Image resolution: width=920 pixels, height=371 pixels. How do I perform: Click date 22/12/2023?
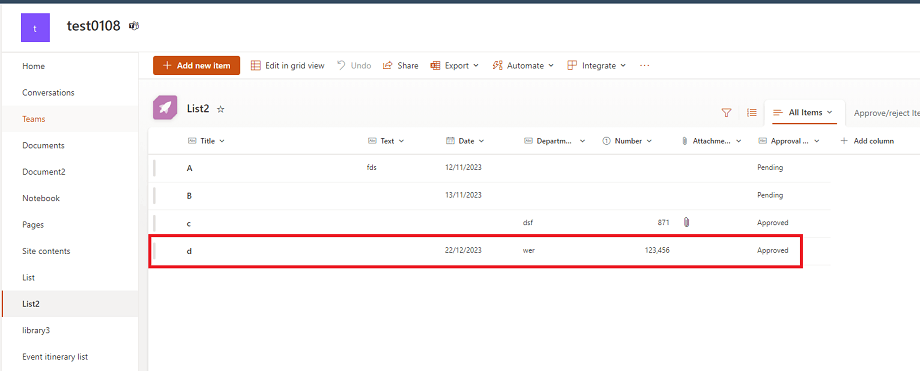[464, 250]
